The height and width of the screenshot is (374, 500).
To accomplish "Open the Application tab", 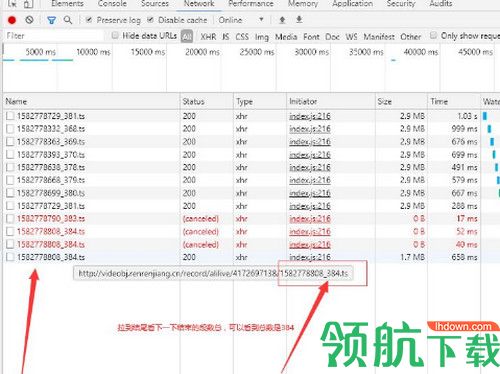I will coord(352,4).
